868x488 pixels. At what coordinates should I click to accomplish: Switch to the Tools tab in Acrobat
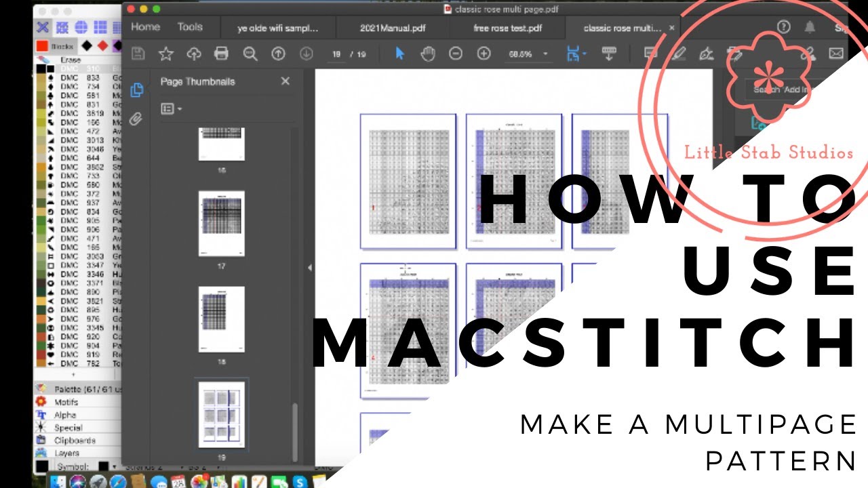(x=190, y=27)
